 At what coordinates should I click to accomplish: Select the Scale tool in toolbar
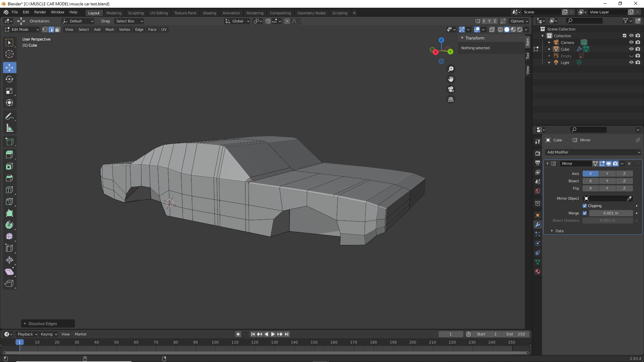click(9, 91)
